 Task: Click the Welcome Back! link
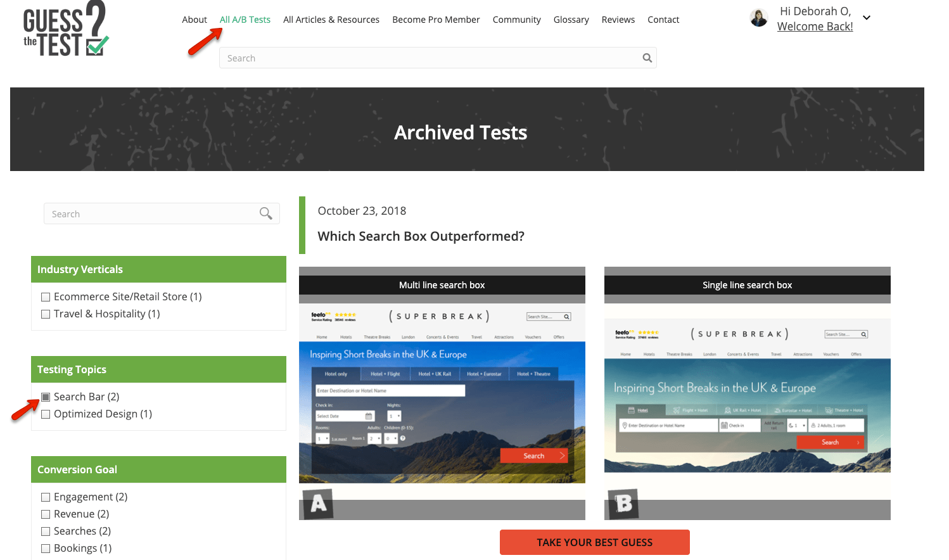[815, 27]
